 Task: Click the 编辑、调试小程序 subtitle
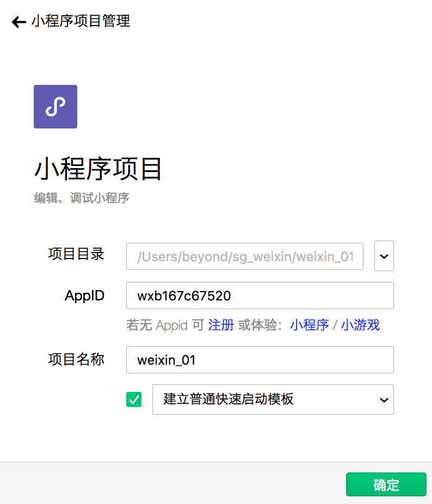[82, 198]
